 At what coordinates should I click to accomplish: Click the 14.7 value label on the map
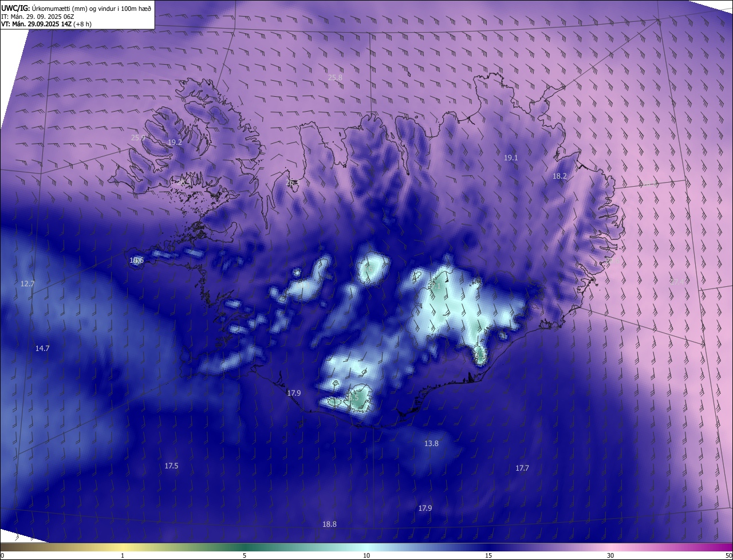point(42,348)
